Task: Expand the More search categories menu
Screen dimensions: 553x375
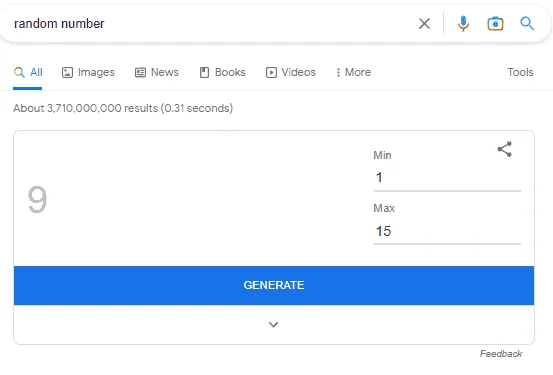Action: [x=353, y=72]
